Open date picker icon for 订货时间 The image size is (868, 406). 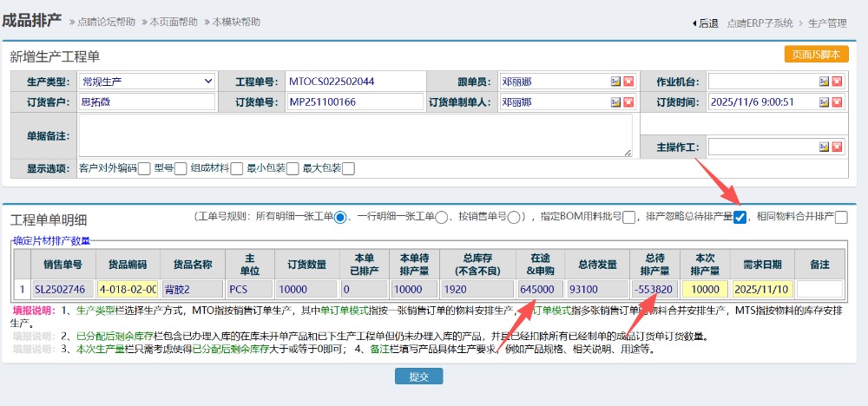click(x=824, y=102)
